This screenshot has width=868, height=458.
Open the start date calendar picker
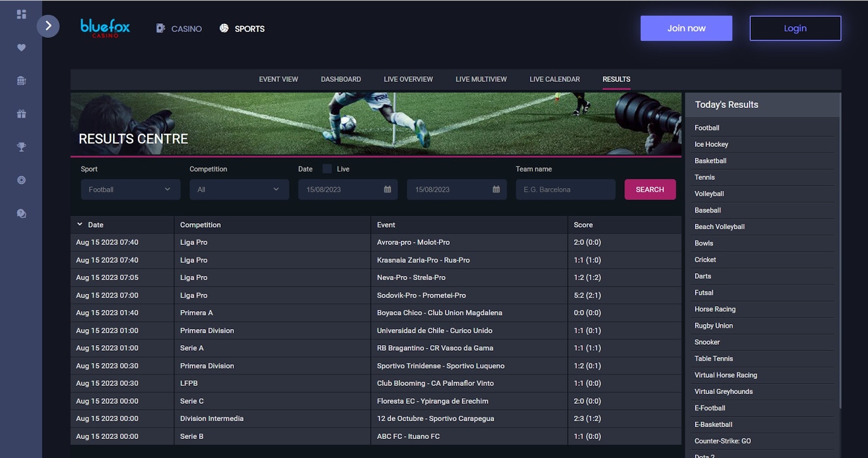387,190
